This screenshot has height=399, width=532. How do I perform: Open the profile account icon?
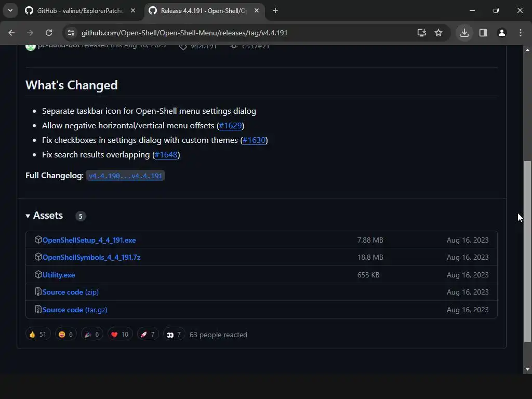coord(502,33)
